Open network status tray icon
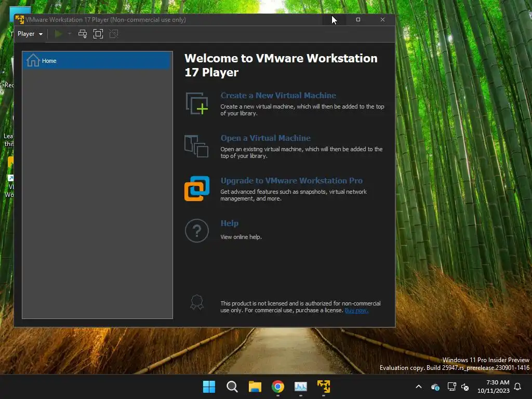This screenshot has width=532, height=399. pos(451,387)
